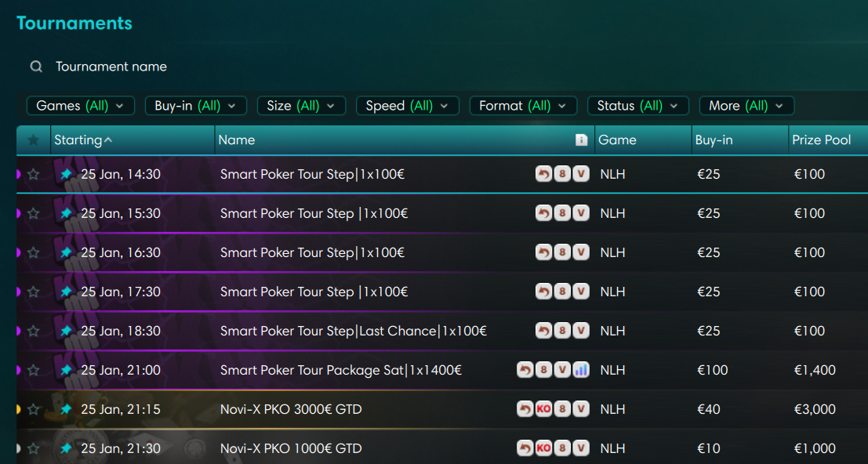Click the search magnifier icon

click(x=36, y=67)
